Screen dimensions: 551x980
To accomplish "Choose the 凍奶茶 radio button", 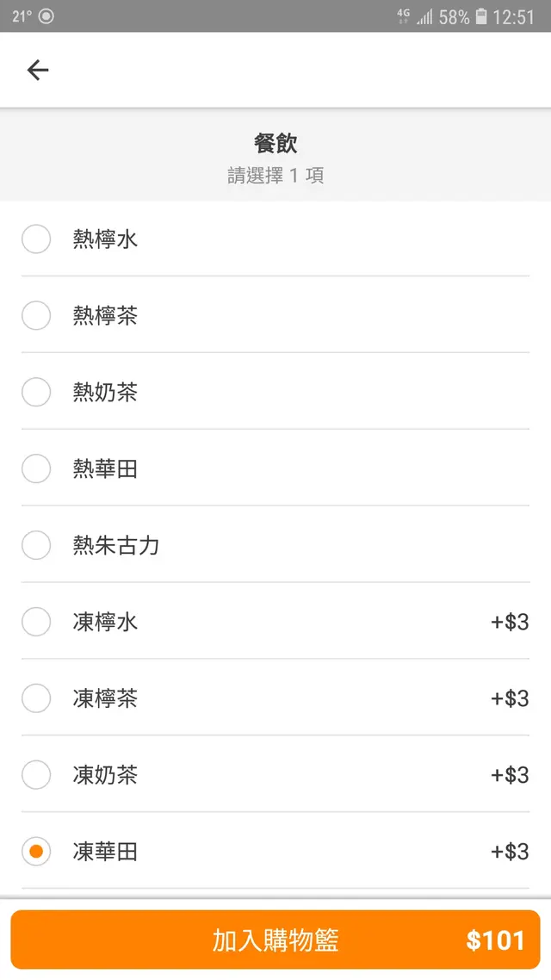I will (36, 775).
